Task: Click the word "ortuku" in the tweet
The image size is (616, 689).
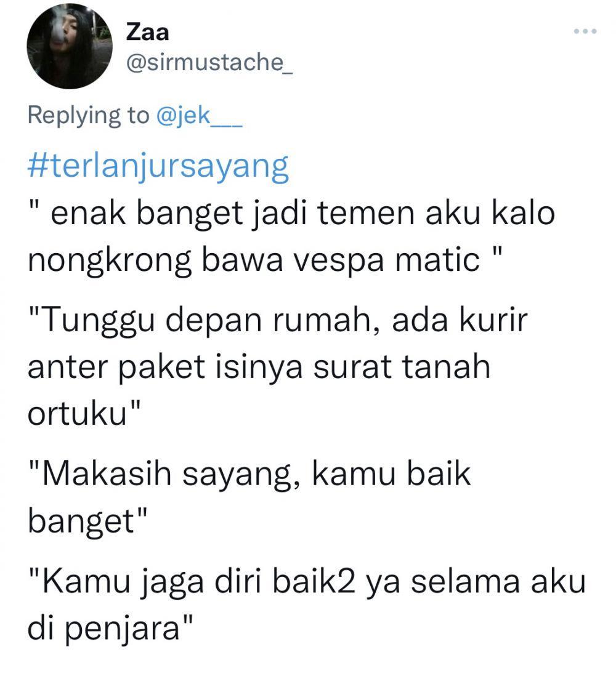Action: tap(78, 414)
